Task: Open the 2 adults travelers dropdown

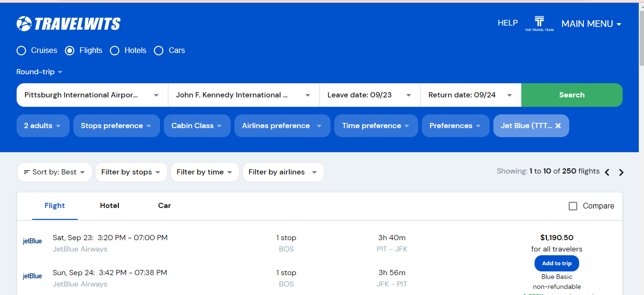Action: (43, 126)
